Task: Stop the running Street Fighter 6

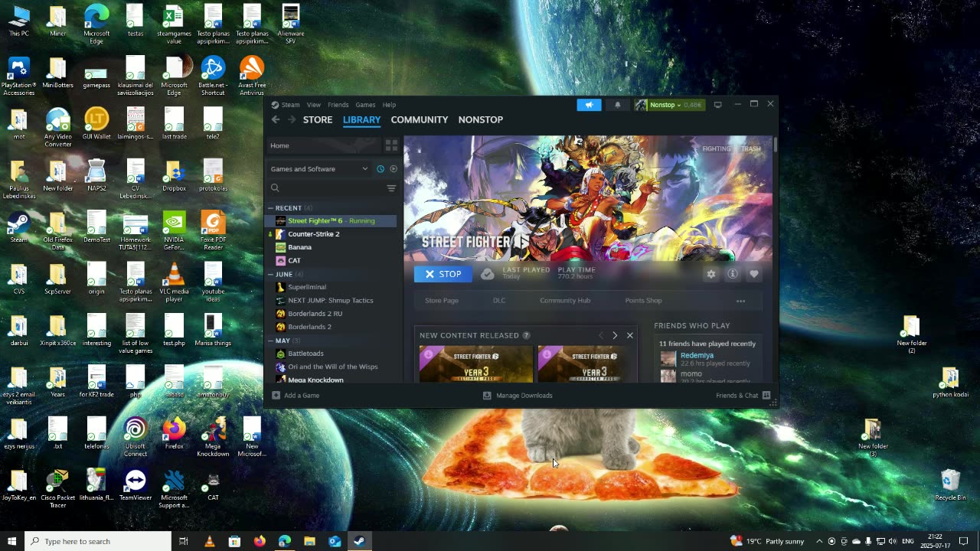Action: click(443, 274)
